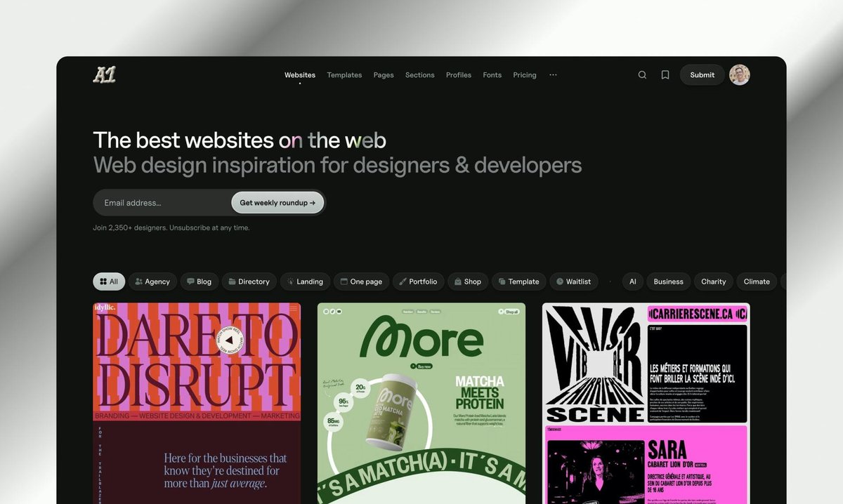Open the three-dots more menu

(553, 75)
